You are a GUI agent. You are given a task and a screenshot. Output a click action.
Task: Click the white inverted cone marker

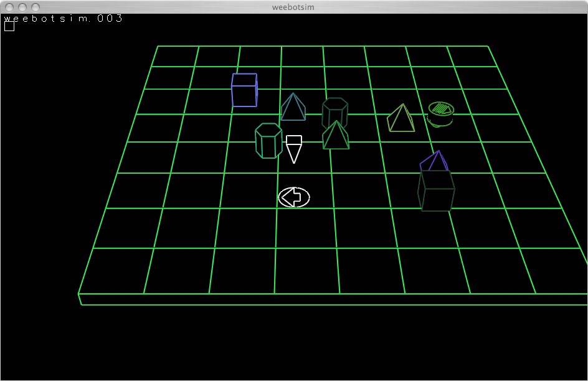pos(294,149)
